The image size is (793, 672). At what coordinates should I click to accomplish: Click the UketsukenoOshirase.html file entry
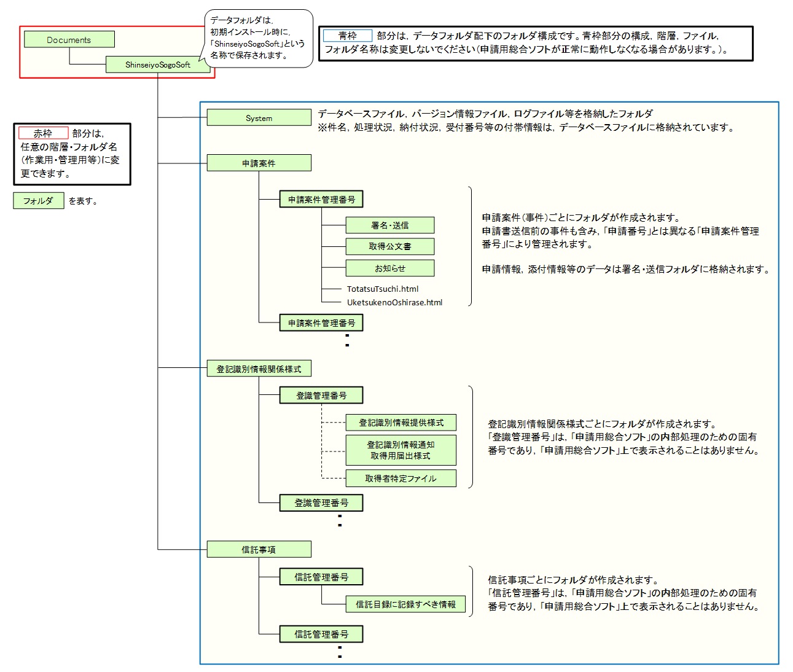pyautogui.click(x=394, y=302)
